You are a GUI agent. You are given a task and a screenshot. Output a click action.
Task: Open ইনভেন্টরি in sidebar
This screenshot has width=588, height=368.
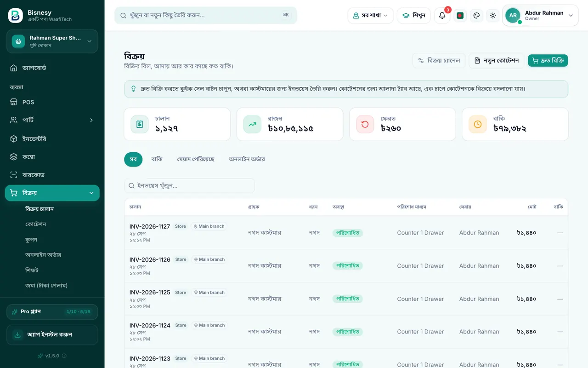click(x=52, y=138)
